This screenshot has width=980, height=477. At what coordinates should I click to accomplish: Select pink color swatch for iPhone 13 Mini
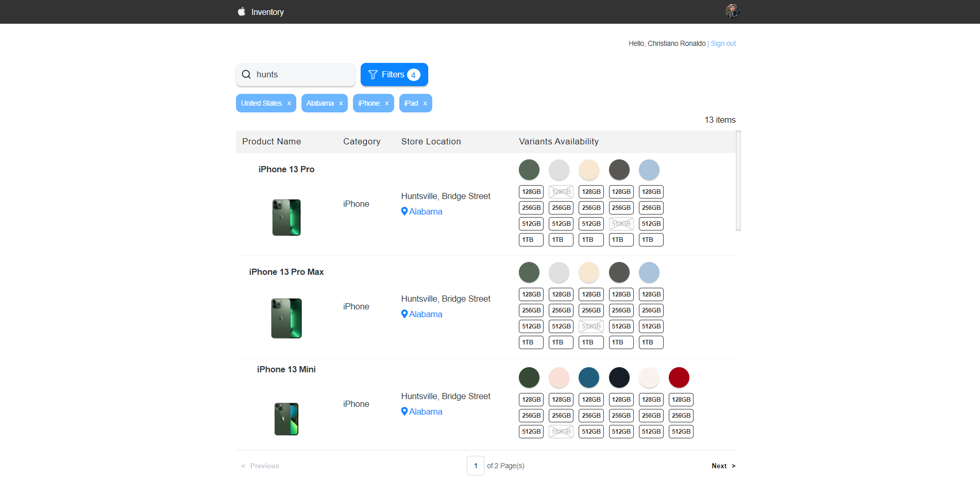click(x=559, y=377)
